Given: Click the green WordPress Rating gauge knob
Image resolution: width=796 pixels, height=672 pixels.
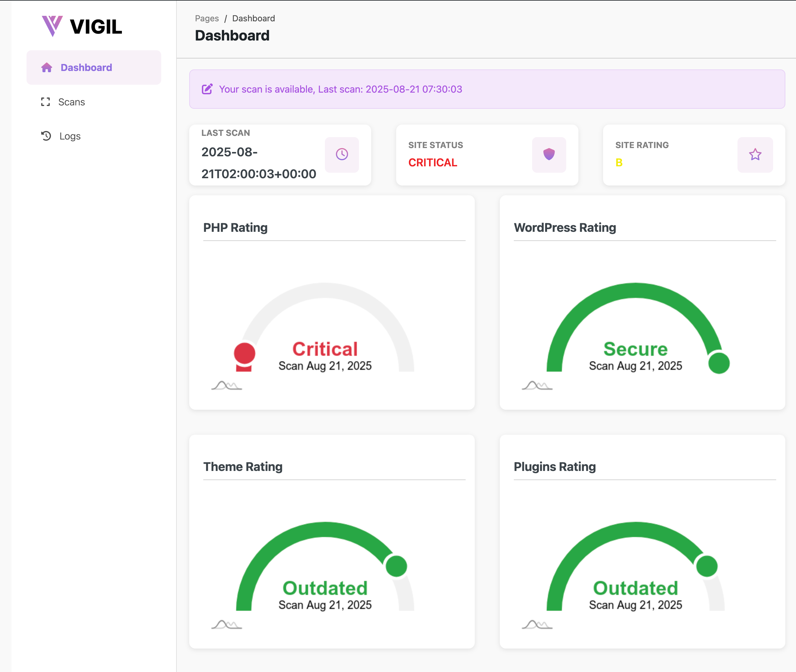Looking at the screenshot, I should pos(719,363).
